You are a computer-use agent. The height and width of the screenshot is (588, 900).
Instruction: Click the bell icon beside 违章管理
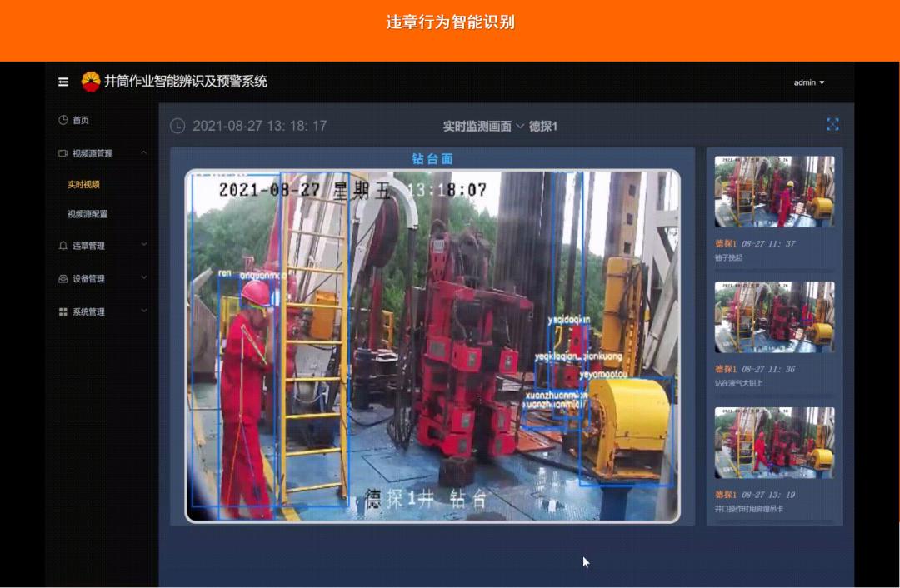pyautogui.click(x=63, y=246)
